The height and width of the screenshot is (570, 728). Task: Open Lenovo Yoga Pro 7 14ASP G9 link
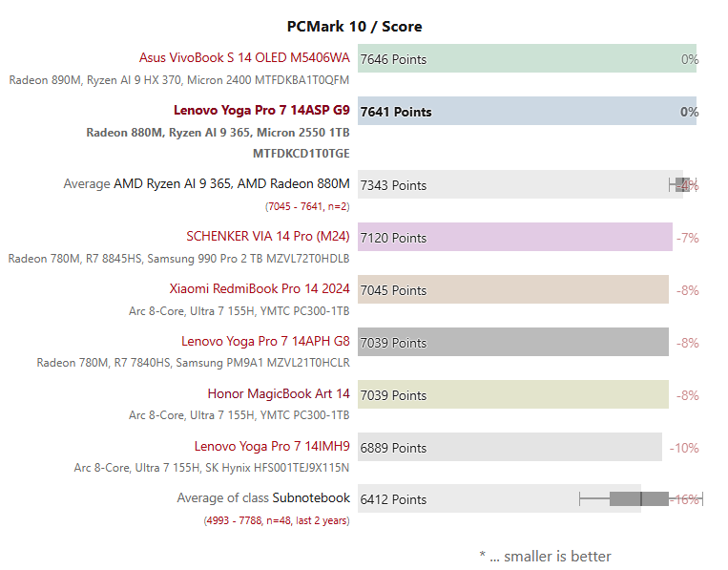(x=261, y=110)
